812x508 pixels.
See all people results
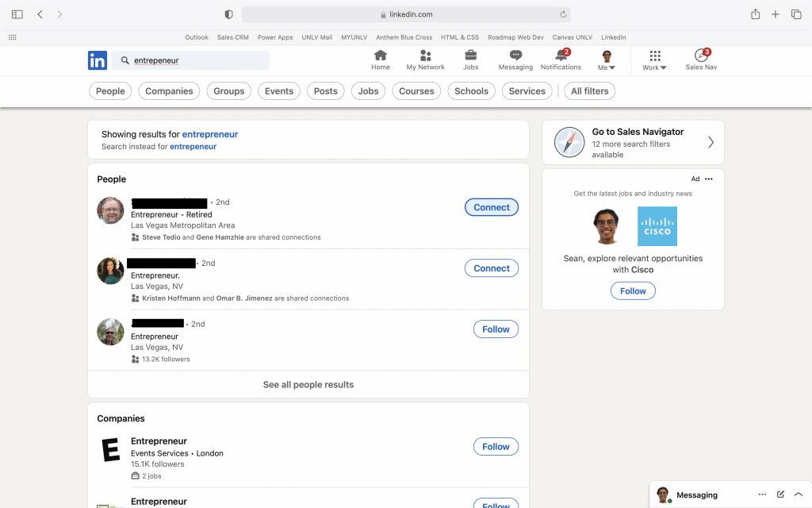pos(308,385)
